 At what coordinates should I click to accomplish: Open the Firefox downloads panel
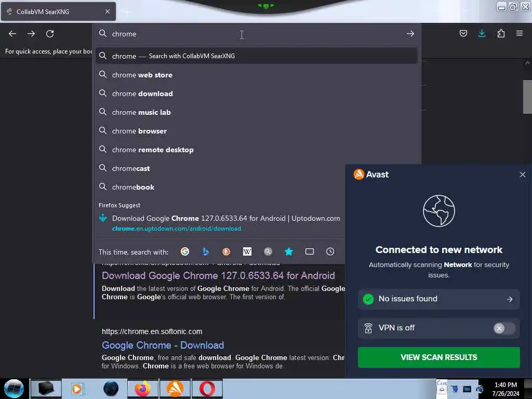coord(482,33)
